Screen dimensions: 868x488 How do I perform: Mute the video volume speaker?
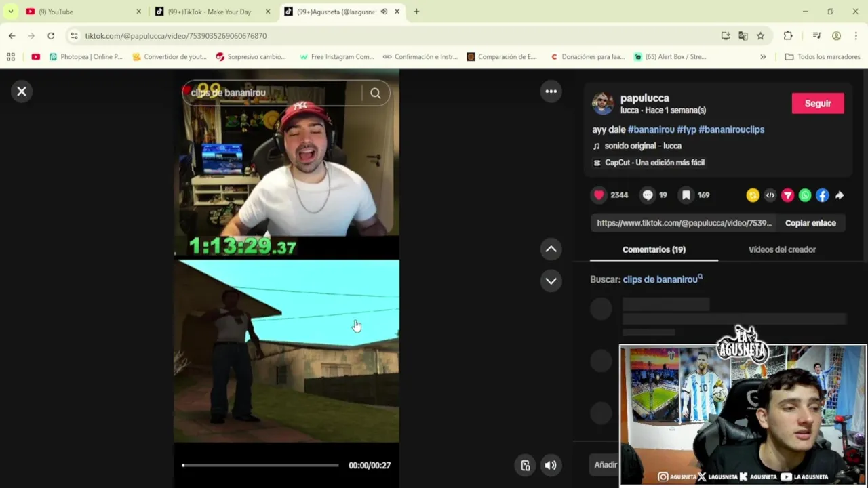551,465
